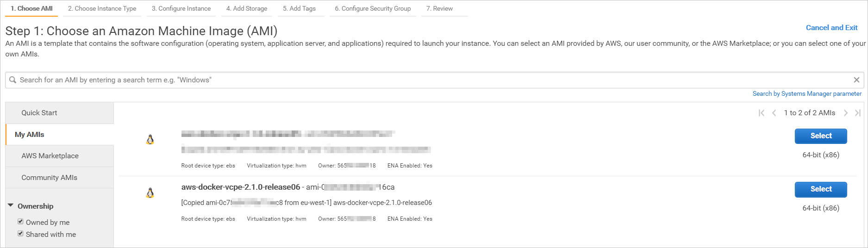This screenshot has height=248, width=868.
Task: Open the 4. Add Storage step
Action: (x=247, y=8)
